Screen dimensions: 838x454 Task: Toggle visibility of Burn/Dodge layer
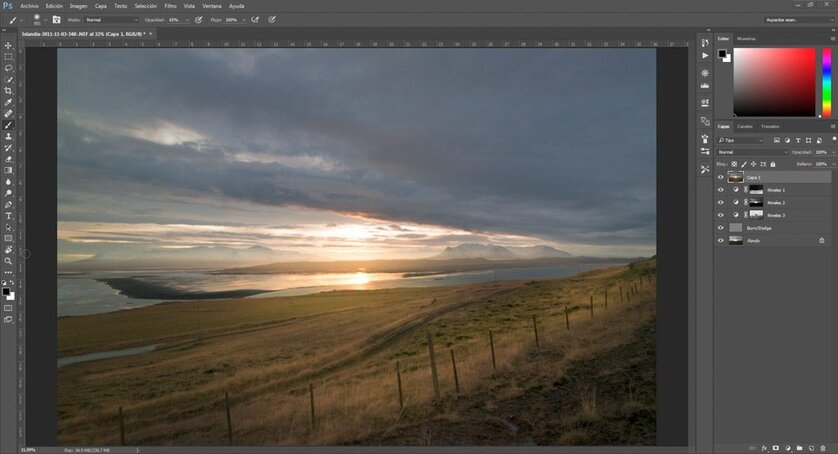click(x=720, y=228)
